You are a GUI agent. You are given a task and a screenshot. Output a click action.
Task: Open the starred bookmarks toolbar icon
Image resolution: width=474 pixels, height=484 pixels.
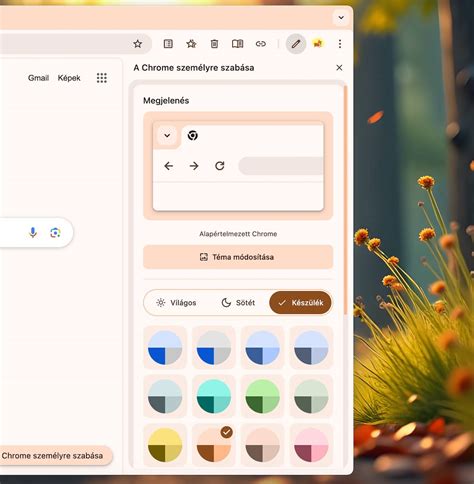[191, 44]
